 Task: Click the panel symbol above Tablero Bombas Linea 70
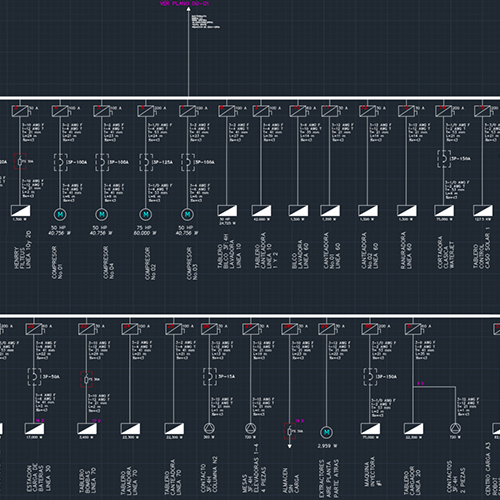tap(87, 429)
